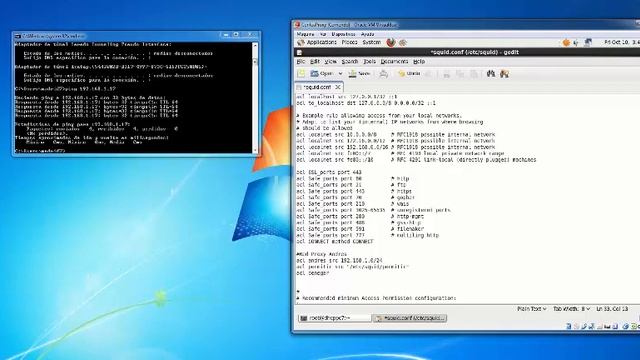Click the cmd window vertical scrollbar thumb
The height and width of the screenshot is (360, 640).
coord(255,62)
